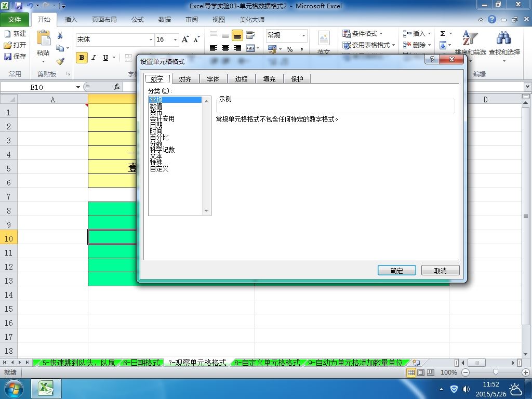Image resolution: width=532 pixels, height=399 pixels.
Task: Click the Insert Function fx icon
Action: click(117, 87)
